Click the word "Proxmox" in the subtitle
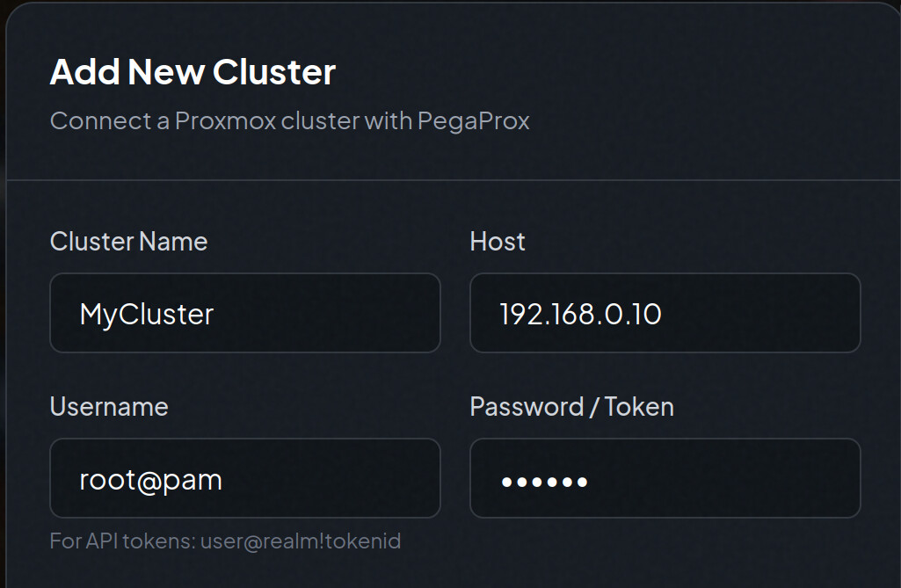This screenshot has width=901, height=588. (225, 120)
